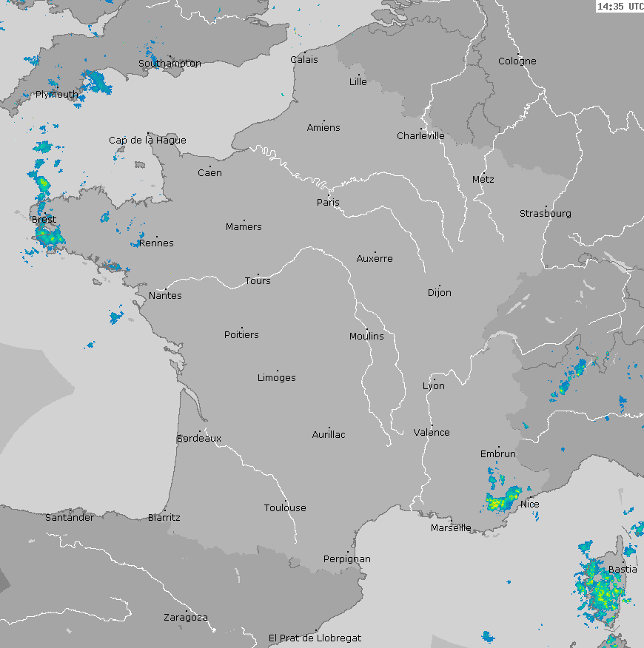The image size is (644, 648).
Task: Click the Bastia label on Corsica
Action: tap(623, 570)
